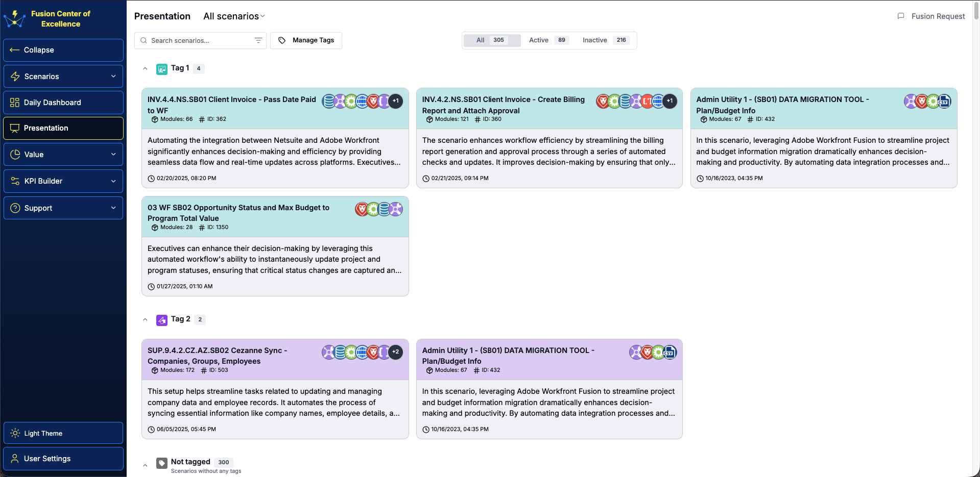Image resolution: width=980 pixels, height=477 pixels.
Task: Click the Tag 1 group icon
Action: click(162, 69)
